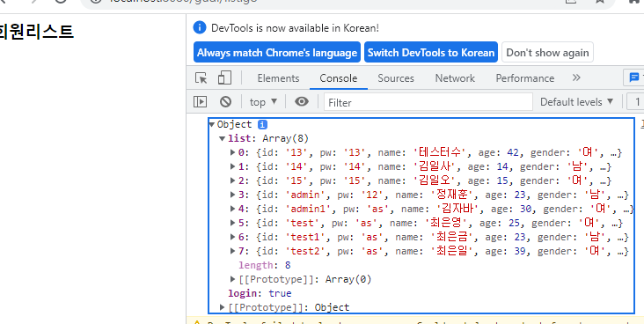Show more tabs with the double chevron
This screenshot has width=644, height=324.
coord(576,77)
